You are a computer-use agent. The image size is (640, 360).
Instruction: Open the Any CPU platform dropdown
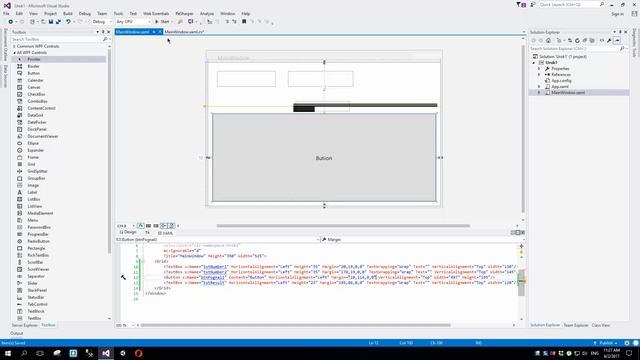[133, 22]
